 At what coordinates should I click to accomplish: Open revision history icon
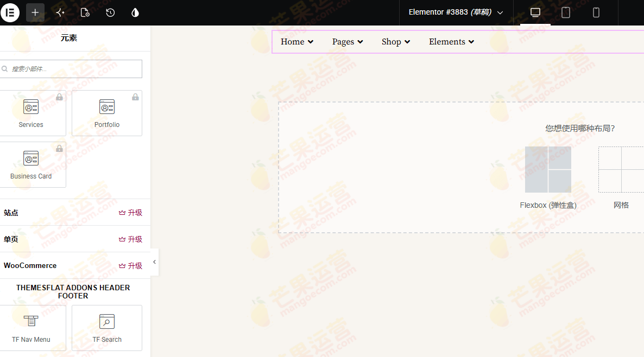[110, 12]
